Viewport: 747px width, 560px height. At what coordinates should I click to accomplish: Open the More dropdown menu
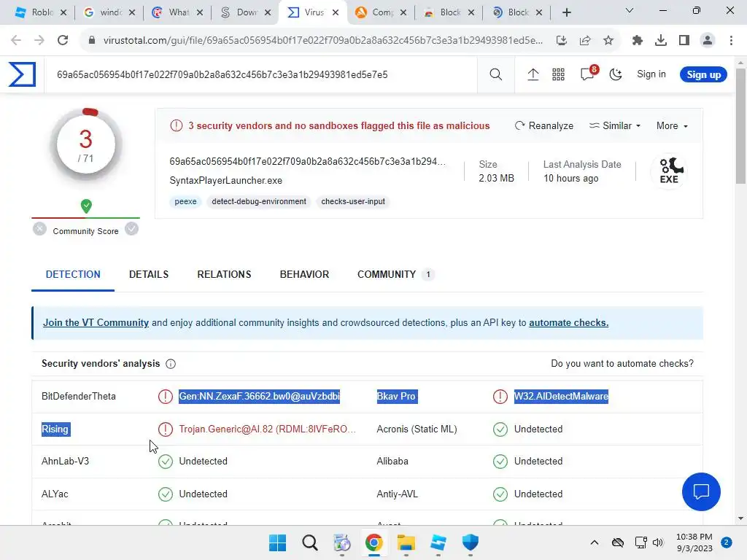[x=672, y=125]
